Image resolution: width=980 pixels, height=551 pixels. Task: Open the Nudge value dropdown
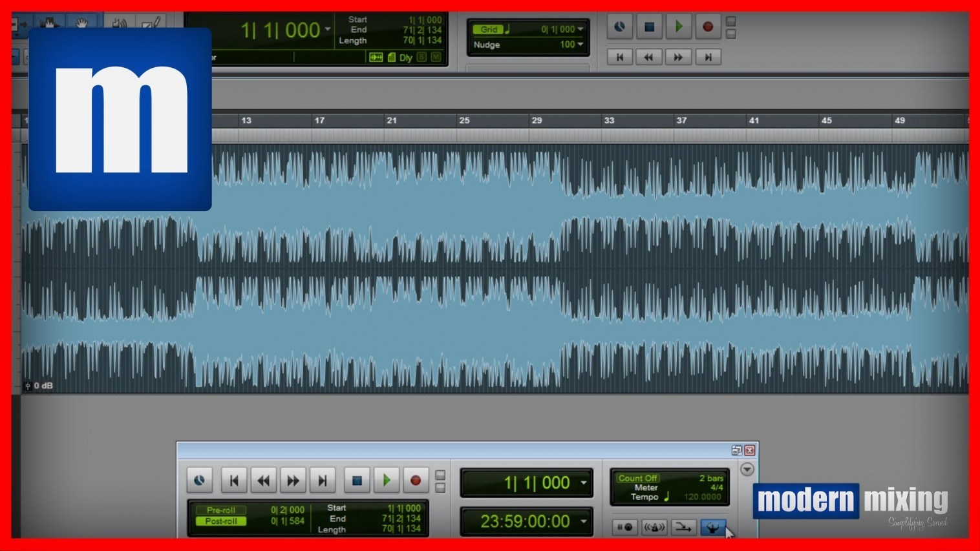click(581, 44)
